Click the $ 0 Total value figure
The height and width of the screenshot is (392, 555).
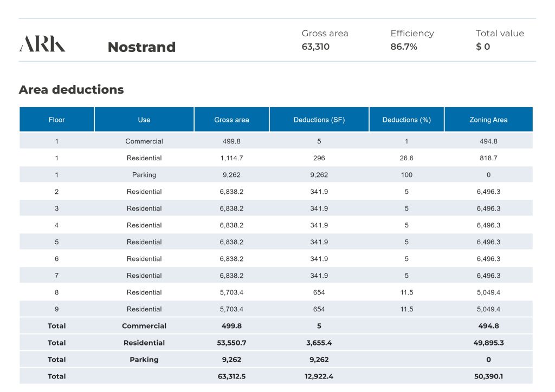[x=483, y=47]
